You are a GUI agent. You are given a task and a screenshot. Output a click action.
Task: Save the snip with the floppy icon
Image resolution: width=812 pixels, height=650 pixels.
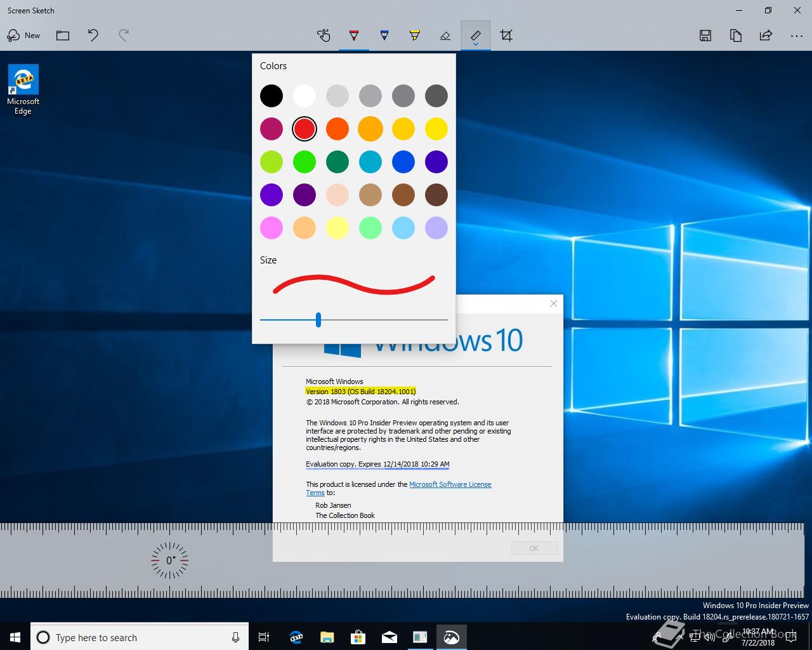[x=705, y=36]
